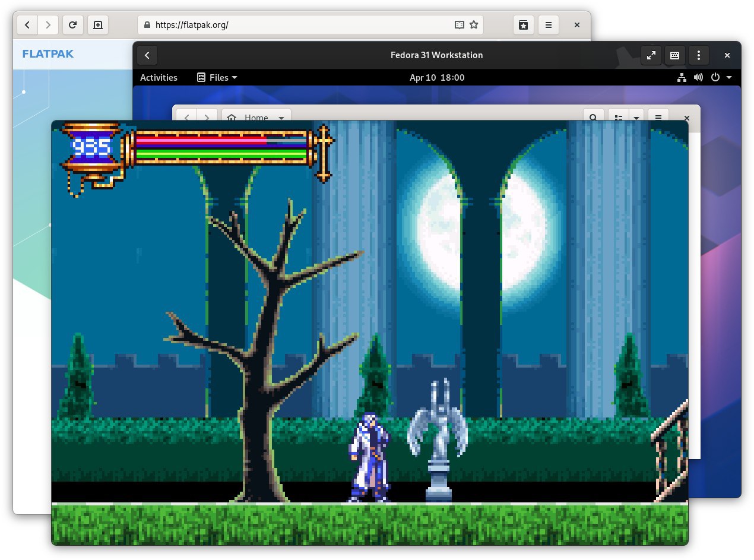The image size is (754, 560).
Task: Go forward in the Flatpak browser window
Action: (x=48, y=25)
